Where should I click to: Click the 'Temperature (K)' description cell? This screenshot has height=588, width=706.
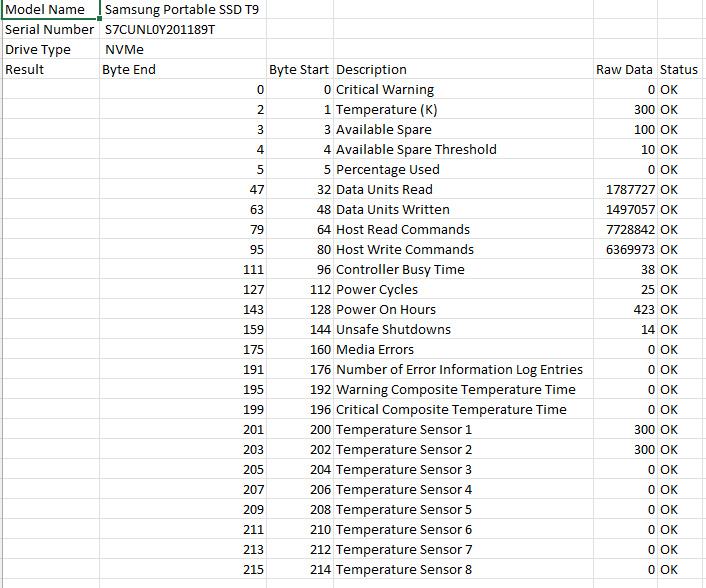point(463,109)
